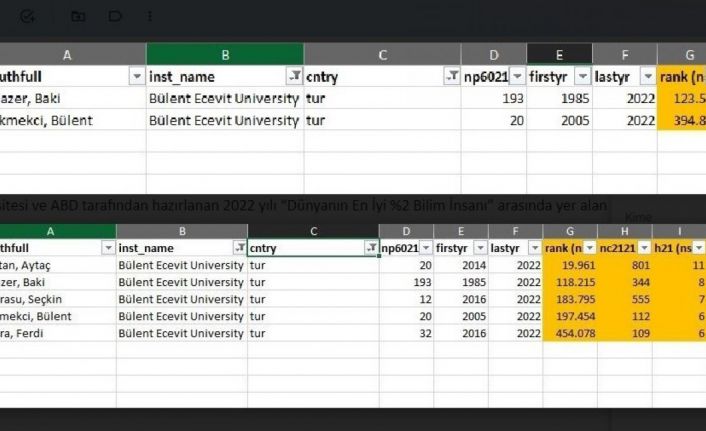This screenshot has width=706, height=431.
Task: Expand the firstyr filter dropdown in top sheet
Action: (583, 76)
